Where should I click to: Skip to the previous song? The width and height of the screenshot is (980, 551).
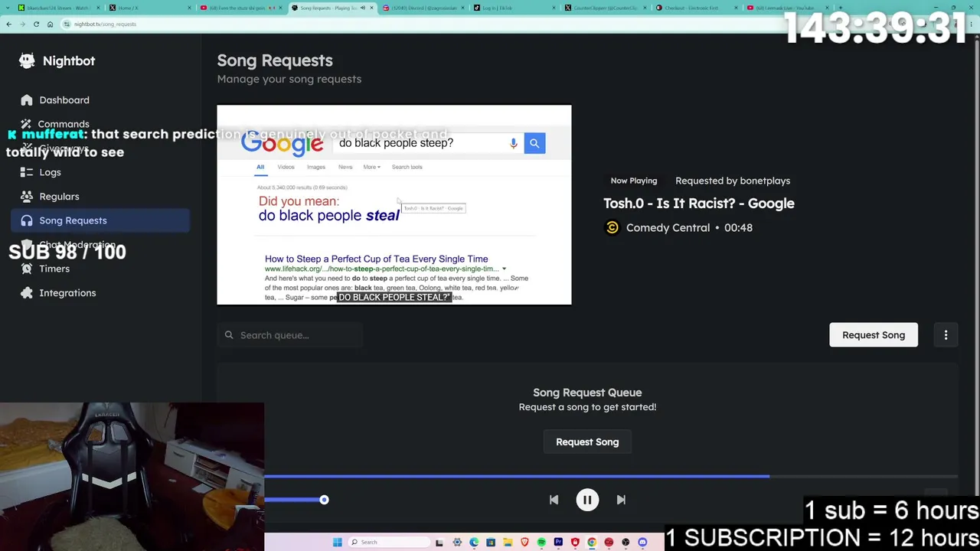tap(554, 500)
